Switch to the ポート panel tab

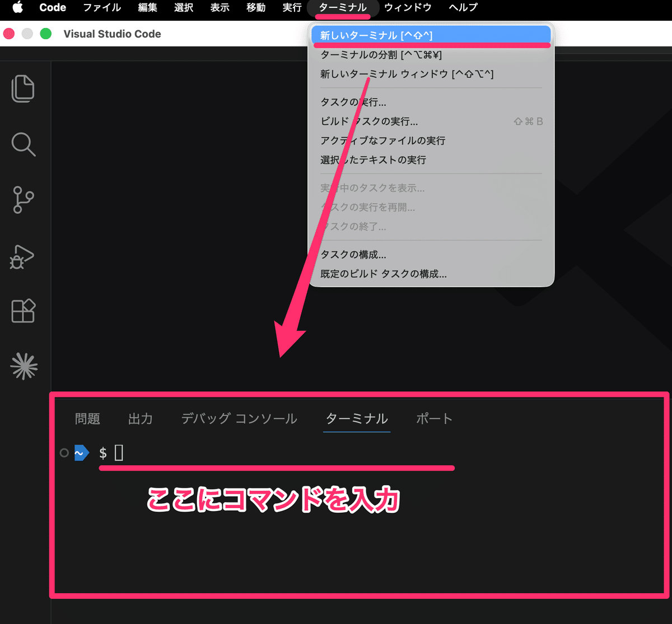pyautogui.click(x=435, y=419)
